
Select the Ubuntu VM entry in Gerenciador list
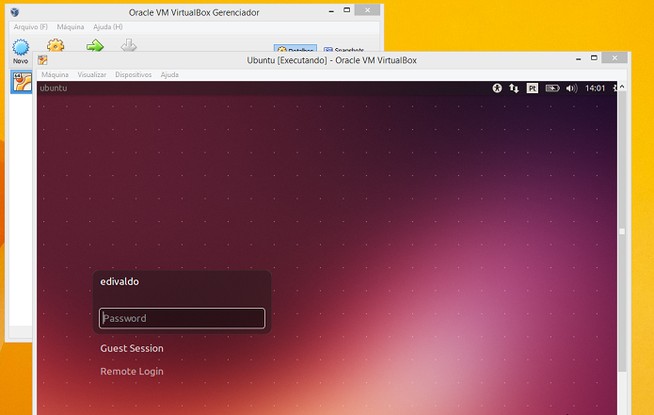[x=22, y=81]
